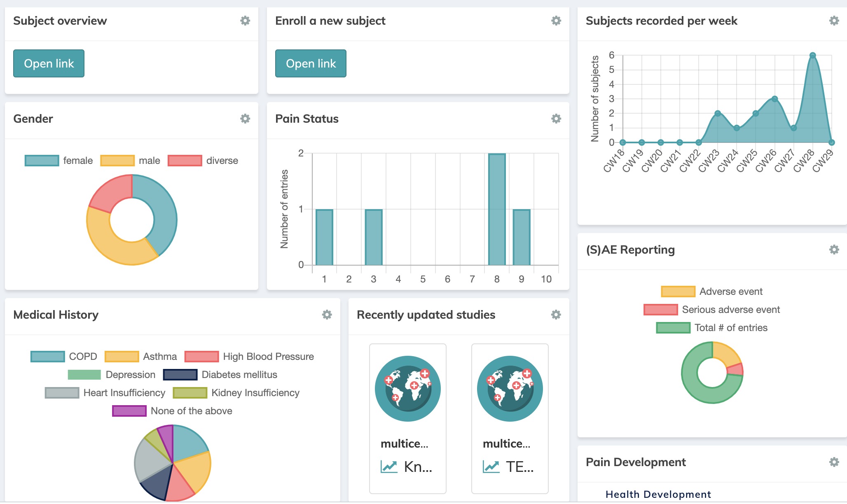Click gear icon on Gender widget

(245, 119)
